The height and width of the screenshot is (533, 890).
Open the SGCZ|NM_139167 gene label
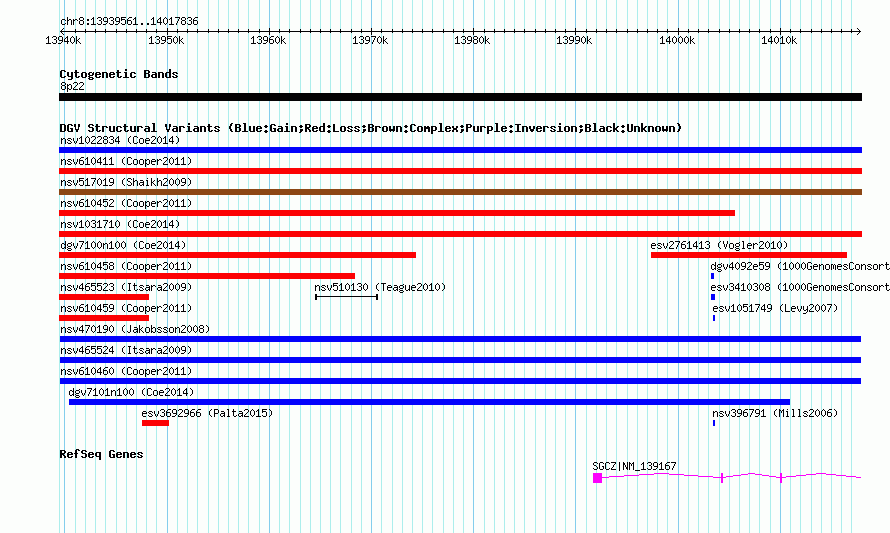635,466
